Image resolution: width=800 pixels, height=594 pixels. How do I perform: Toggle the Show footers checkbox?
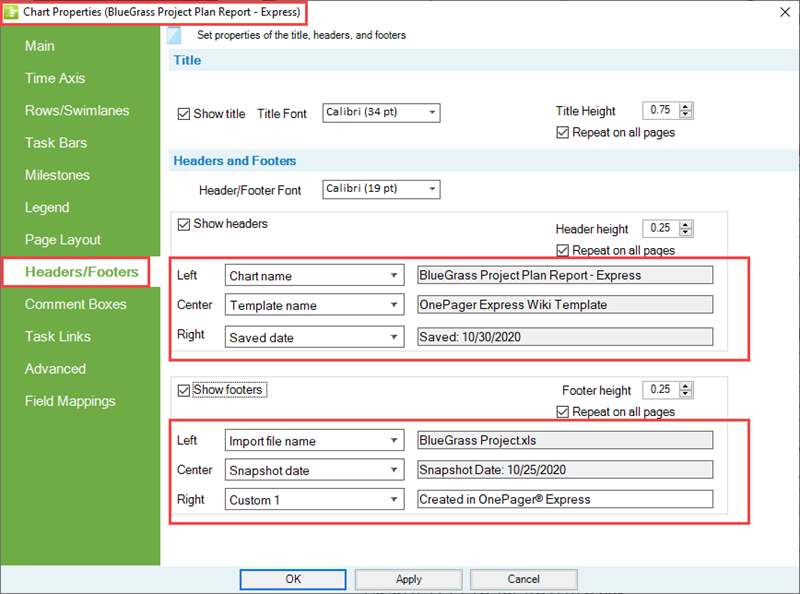184,390
